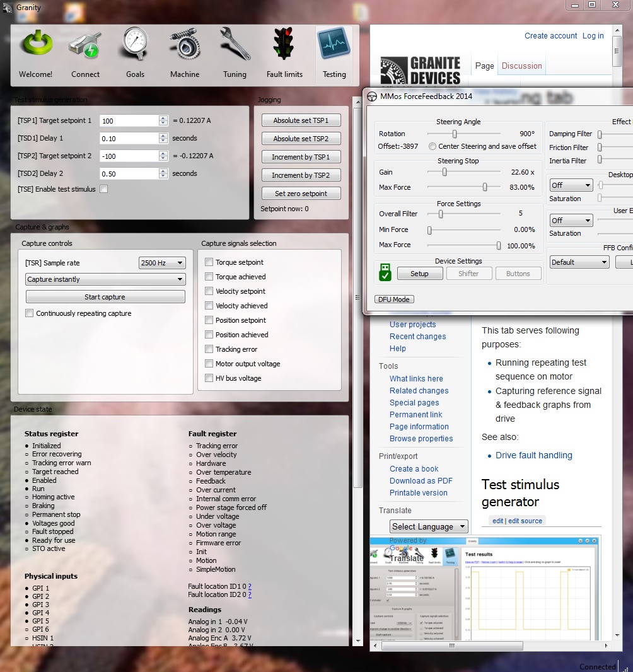Adjust TSD2 Delay 2 spinner arrows
Screen dimensions: 633x672
tap(163, 173)
